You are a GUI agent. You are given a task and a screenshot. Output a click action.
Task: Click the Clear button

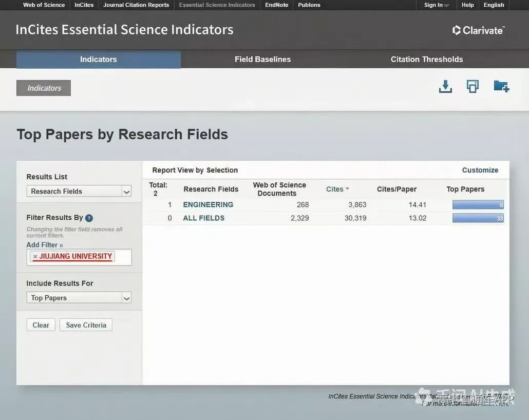(x=41, y=325)
